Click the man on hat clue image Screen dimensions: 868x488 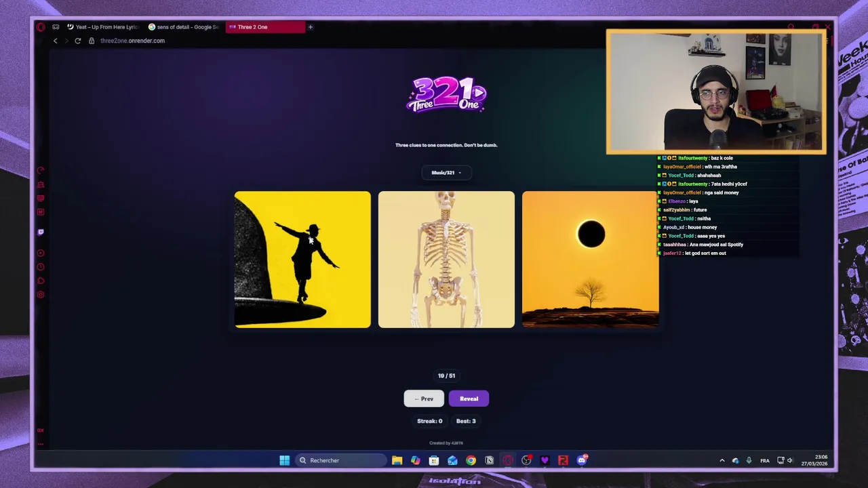pyautogui.click(x=302, y=260)
